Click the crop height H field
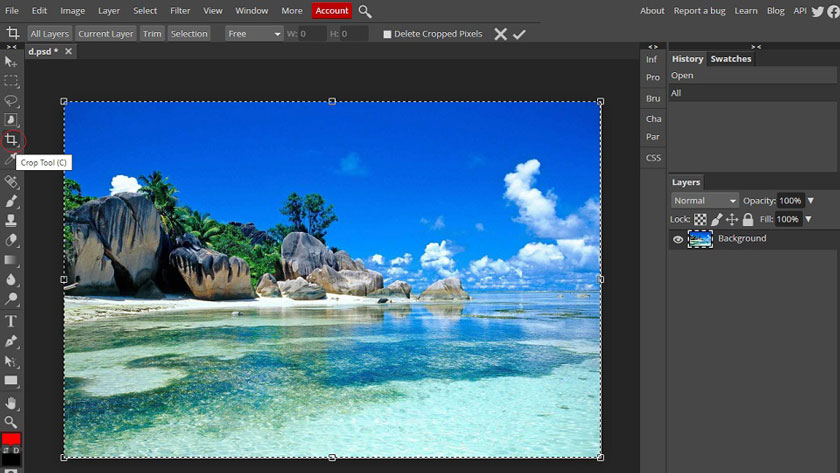 (354, 34)
